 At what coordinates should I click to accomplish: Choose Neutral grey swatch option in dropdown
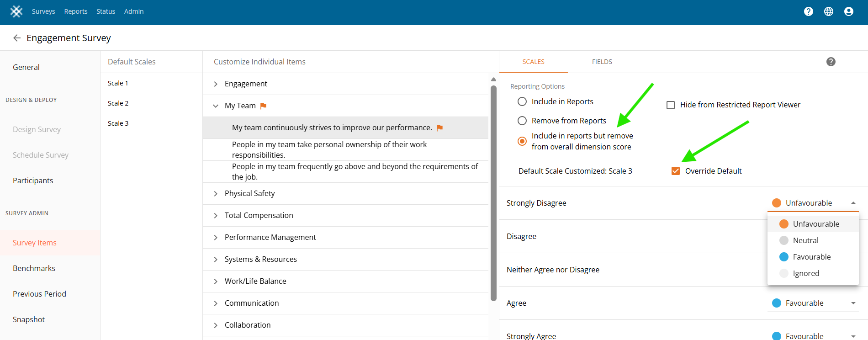[784, 240]
